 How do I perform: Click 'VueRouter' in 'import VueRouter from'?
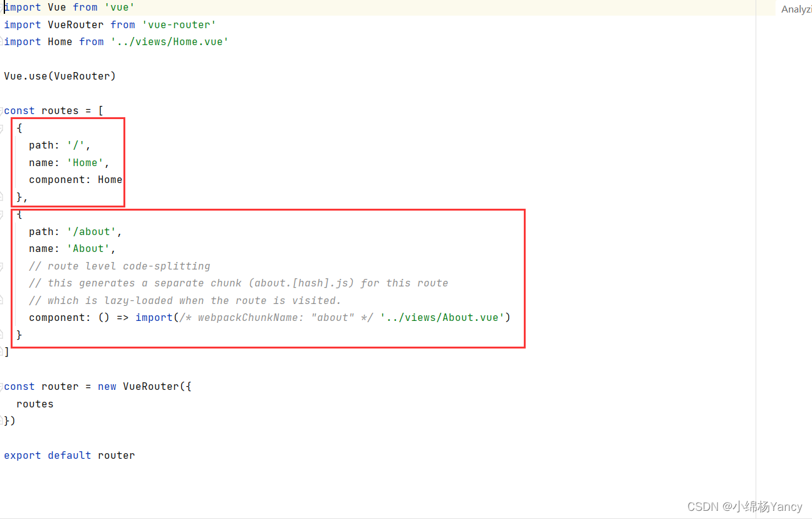coord(76,24)
